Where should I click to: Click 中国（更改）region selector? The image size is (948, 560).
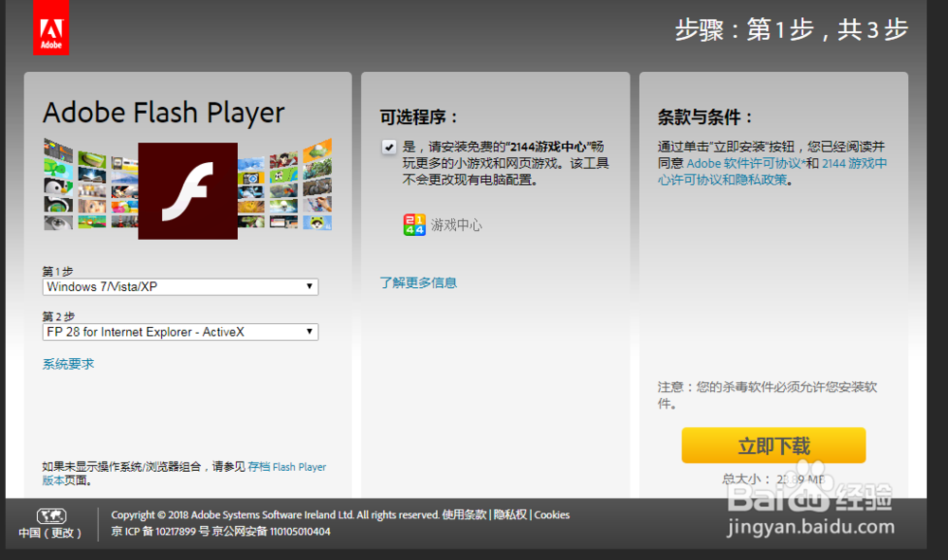50,533
